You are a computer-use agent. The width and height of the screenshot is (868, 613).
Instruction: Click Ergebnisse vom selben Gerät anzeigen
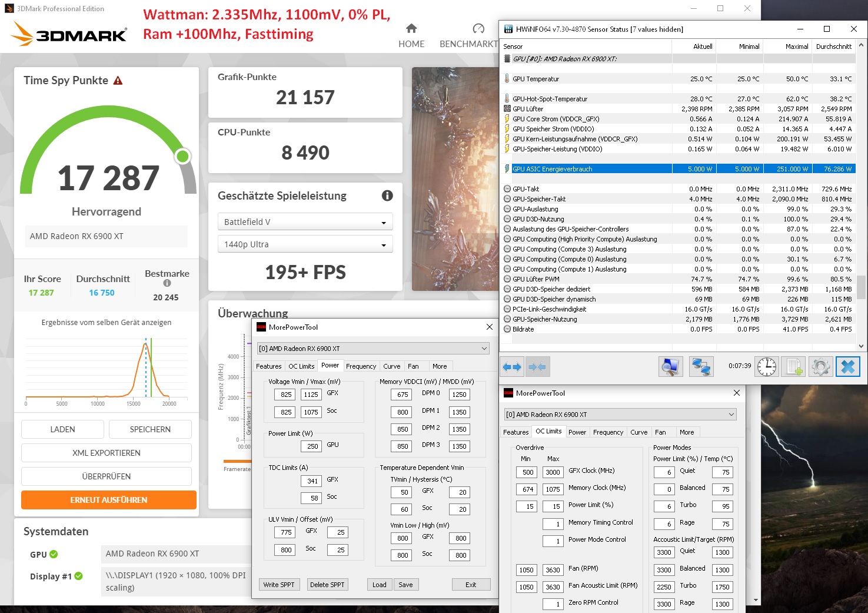point(107,322)
